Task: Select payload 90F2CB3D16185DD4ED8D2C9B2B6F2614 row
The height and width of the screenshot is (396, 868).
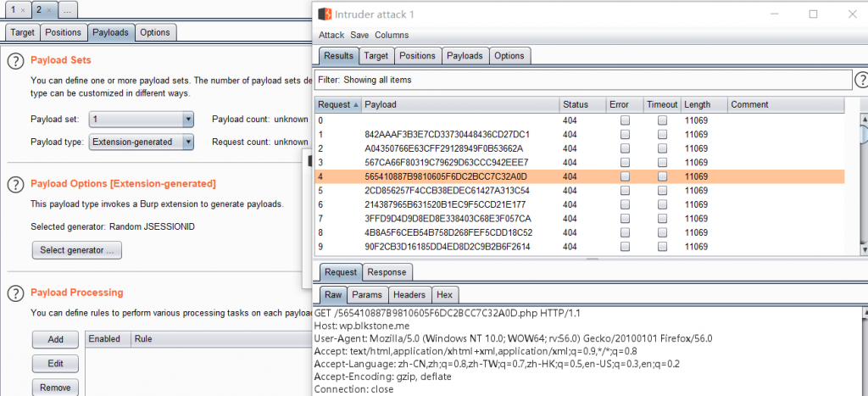Action: [580, 247]
